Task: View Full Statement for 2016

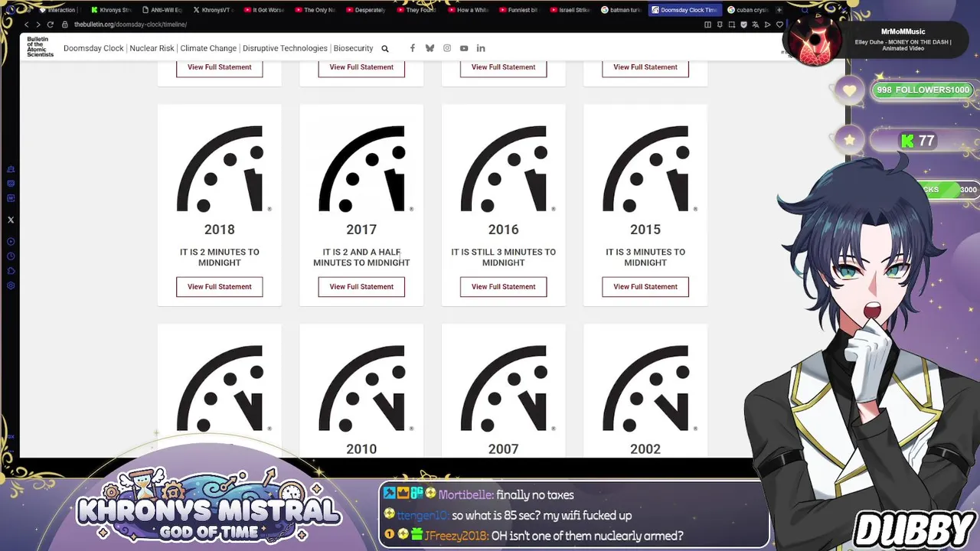Action: pyautogui.click(x=504, y=287)
